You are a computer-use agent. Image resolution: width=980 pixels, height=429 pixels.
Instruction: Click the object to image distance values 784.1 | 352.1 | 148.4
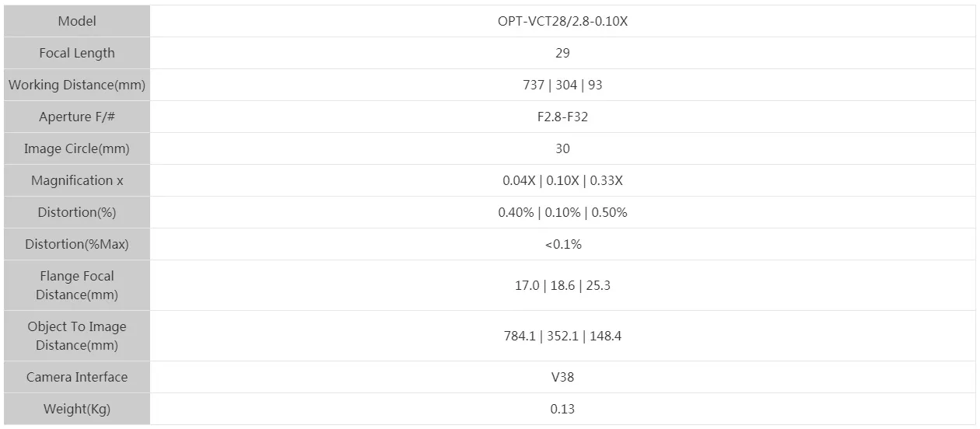[x=562, y=336]
